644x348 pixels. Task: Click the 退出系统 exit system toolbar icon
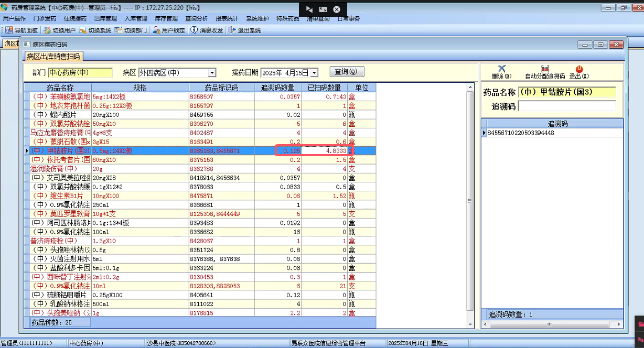[232, 30]
